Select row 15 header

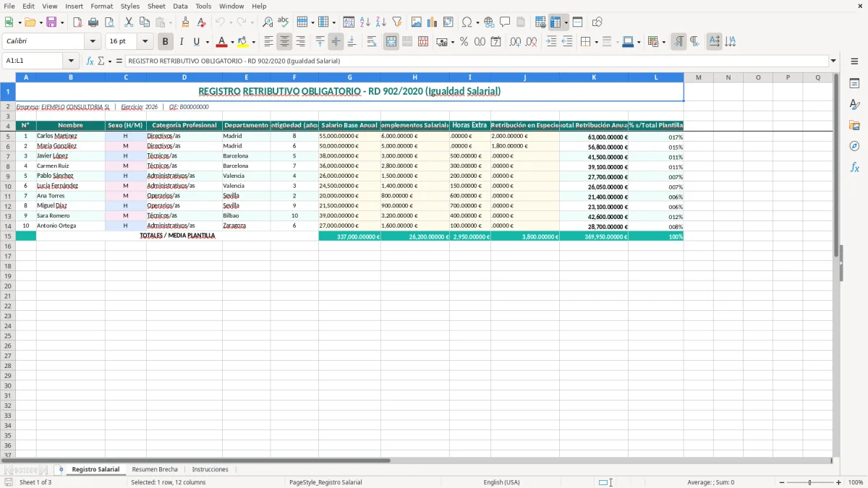point(8,236)
